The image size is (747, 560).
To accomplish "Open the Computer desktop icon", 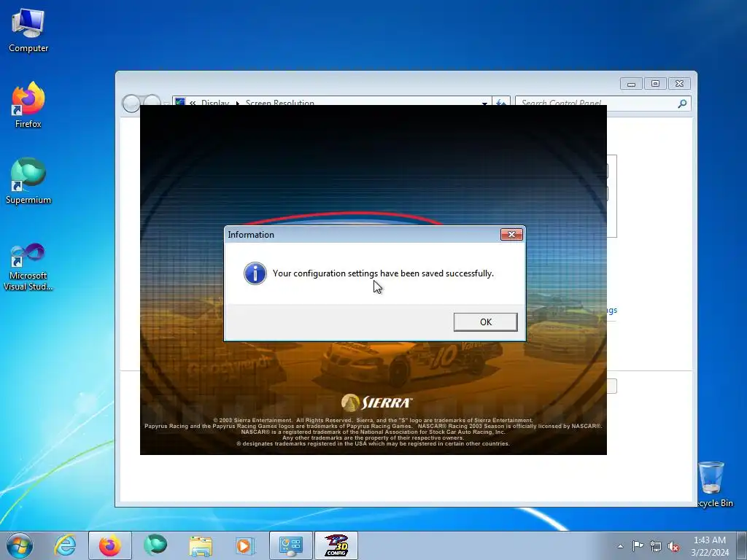I will coord(28,31).
